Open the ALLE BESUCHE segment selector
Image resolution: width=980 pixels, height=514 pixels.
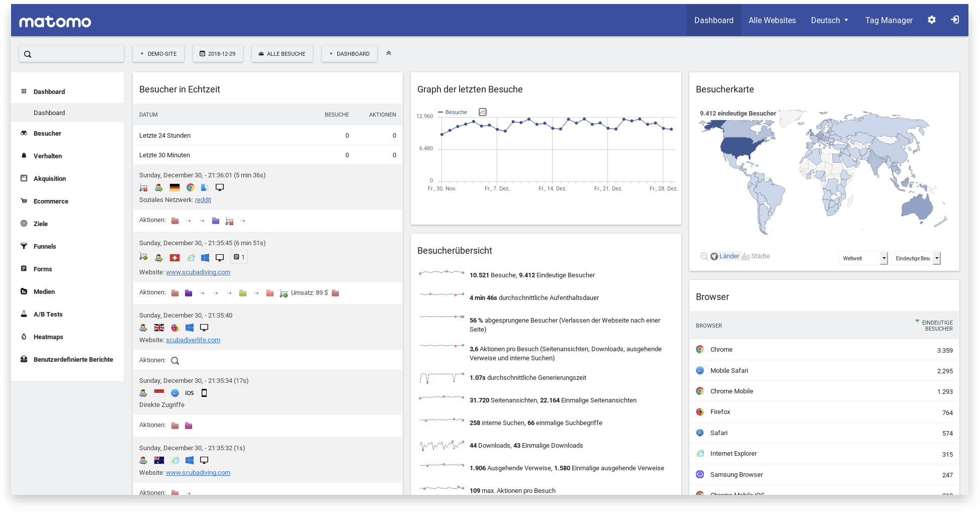tap(282, 54)
